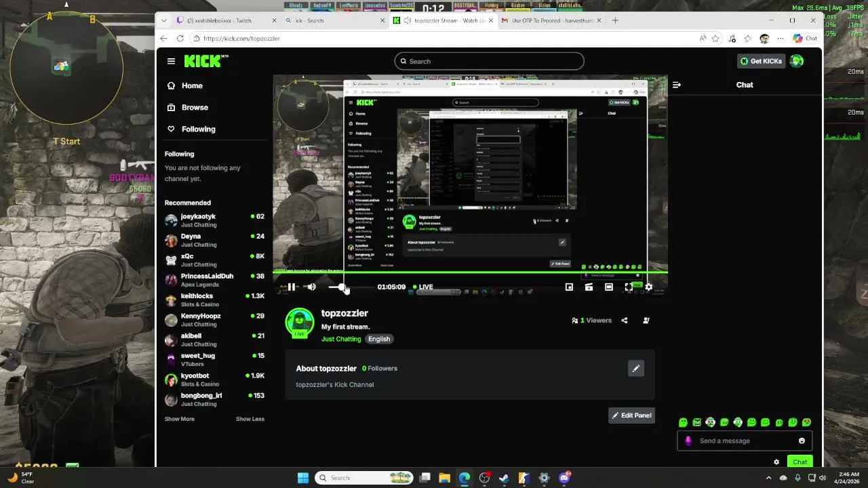
Task: Open keithlocks recommended channel
Action: 214,300
